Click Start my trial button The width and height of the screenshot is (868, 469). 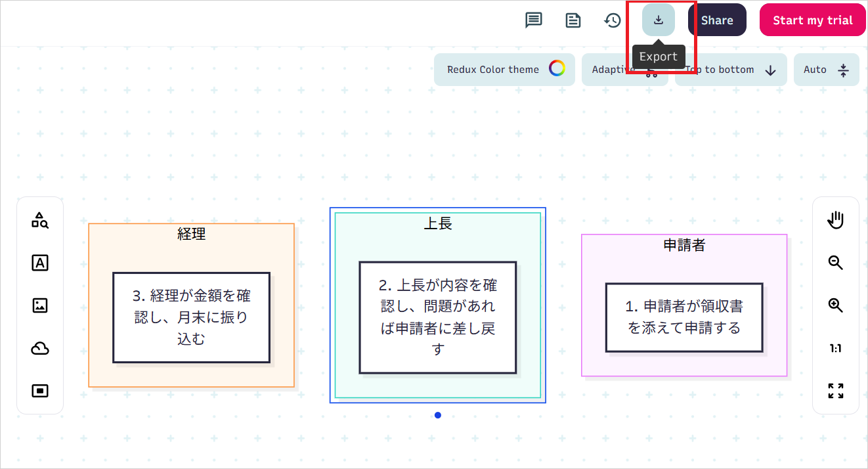(812, 20)
